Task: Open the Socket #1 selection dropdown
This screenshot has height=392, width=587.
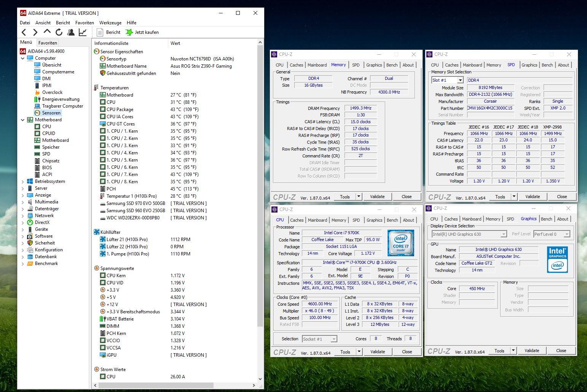Action: [x=320, y=339]
